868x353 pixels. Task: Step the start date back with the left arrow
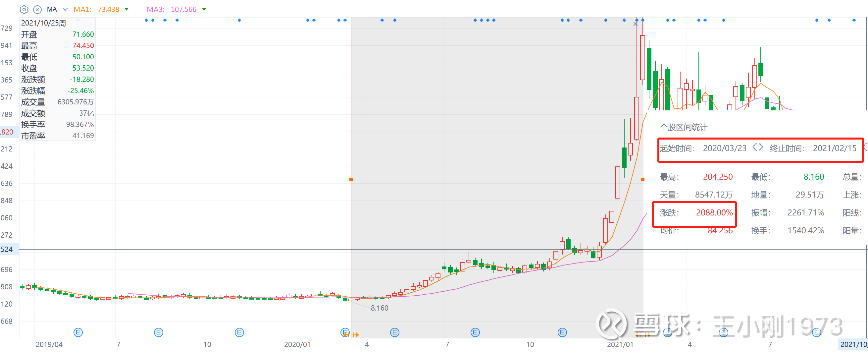coord(755,147)
